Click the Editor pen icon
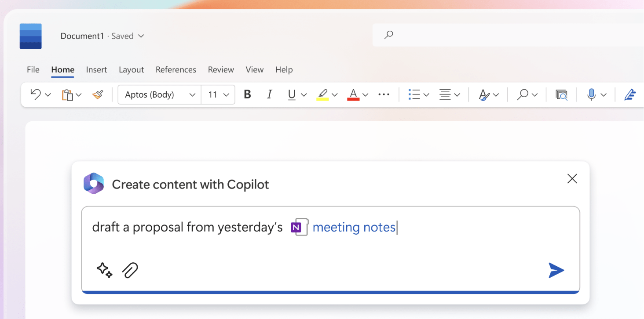Viewport: 644px width, 319px height. click(x=630, y=94)
